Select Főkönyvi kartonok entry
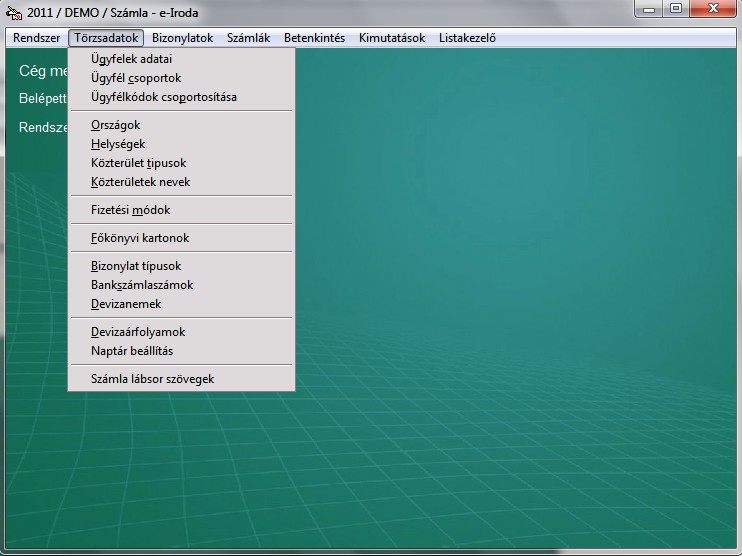The width and height of the screenshot is (742, 556). coord(140,238)
